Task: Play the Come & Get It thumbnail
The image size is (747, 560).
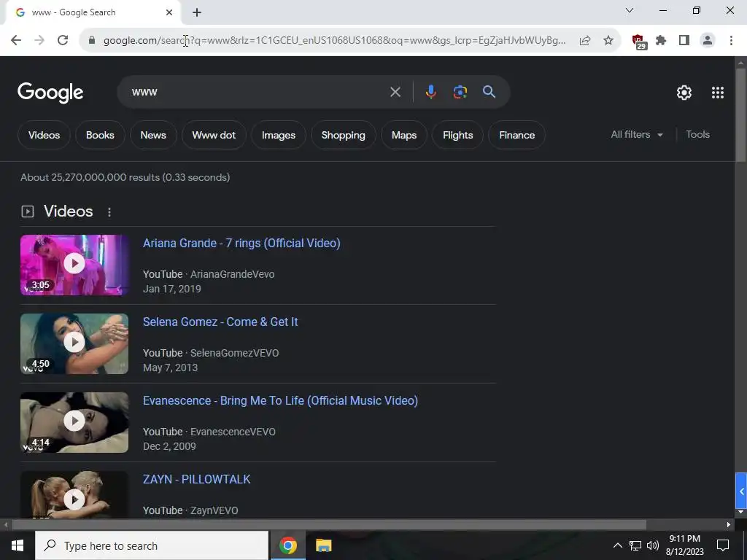Action: point(74,343)
